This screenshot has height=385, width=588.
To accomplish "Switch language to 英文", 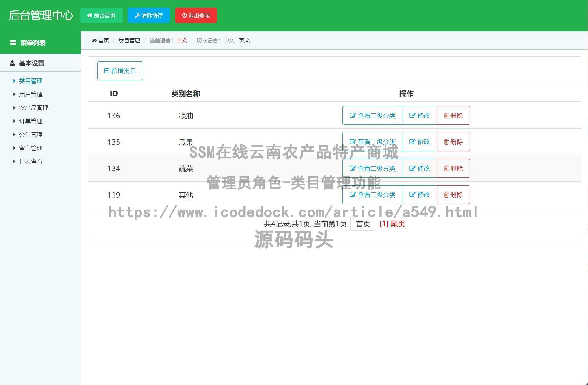I will (244, 40).
